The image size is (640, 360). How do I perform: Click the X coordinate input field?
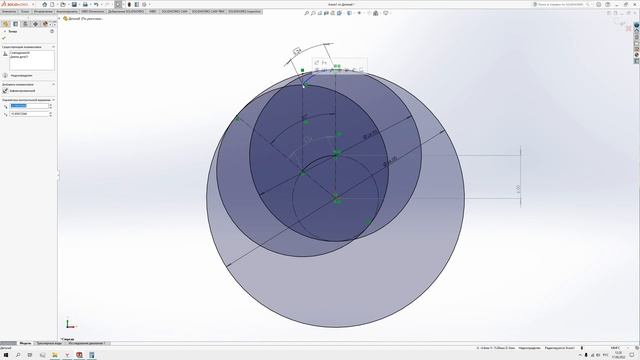29,106
